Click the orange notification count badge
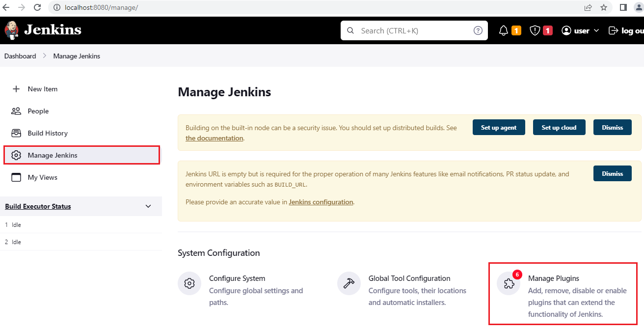Viewport: 644px width, 332px height. click(x=516, y=30)
